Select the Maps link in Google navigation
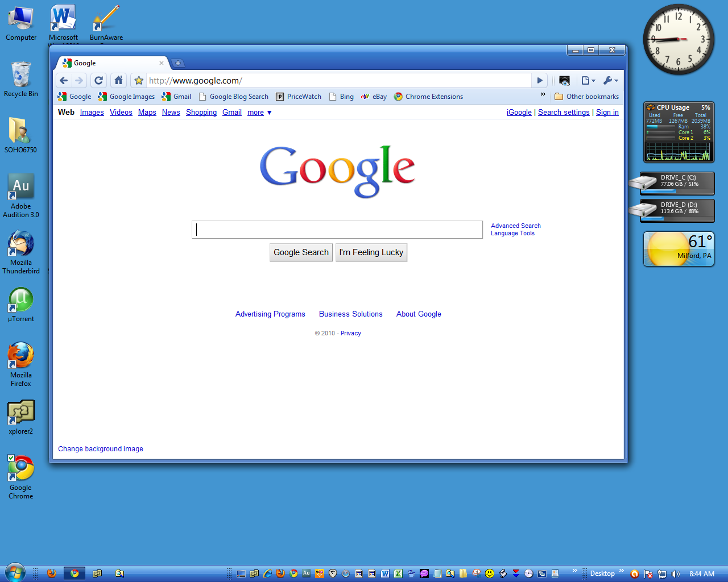Viewport: 728px width, 582px height. coord(147,113)
